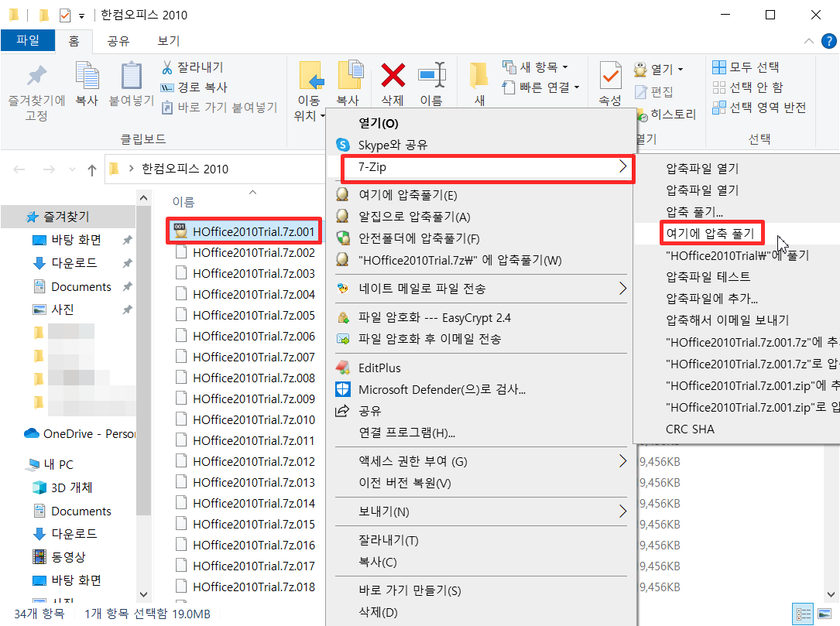The image size is (840, 626).
Task: Click the Paste clipboard icon
Action: click(132, 76)
